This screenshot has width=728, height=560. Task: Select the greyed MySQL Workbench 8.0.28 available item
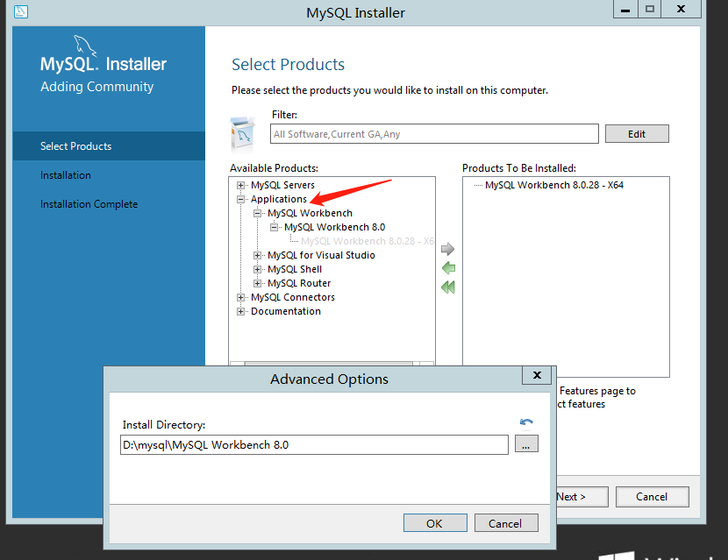[x=368, y=241]
